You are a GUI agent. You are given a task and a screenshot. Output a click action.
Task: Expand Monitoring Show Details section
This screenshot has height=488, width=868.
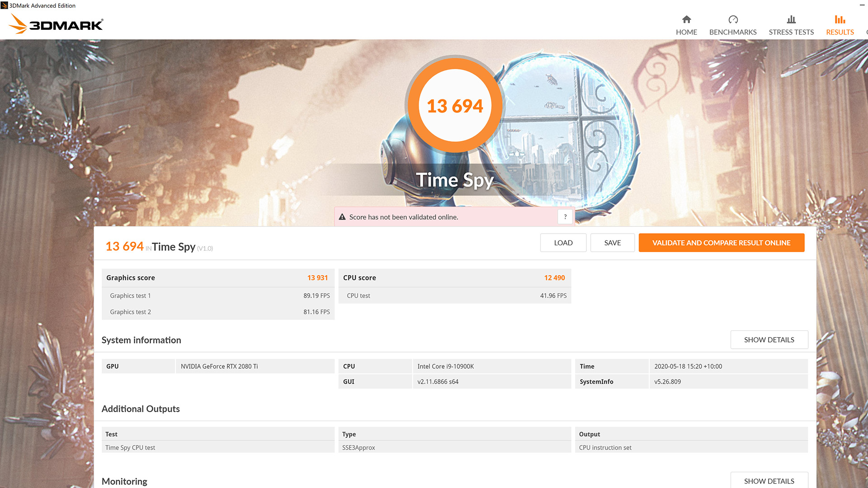[769, 480]
